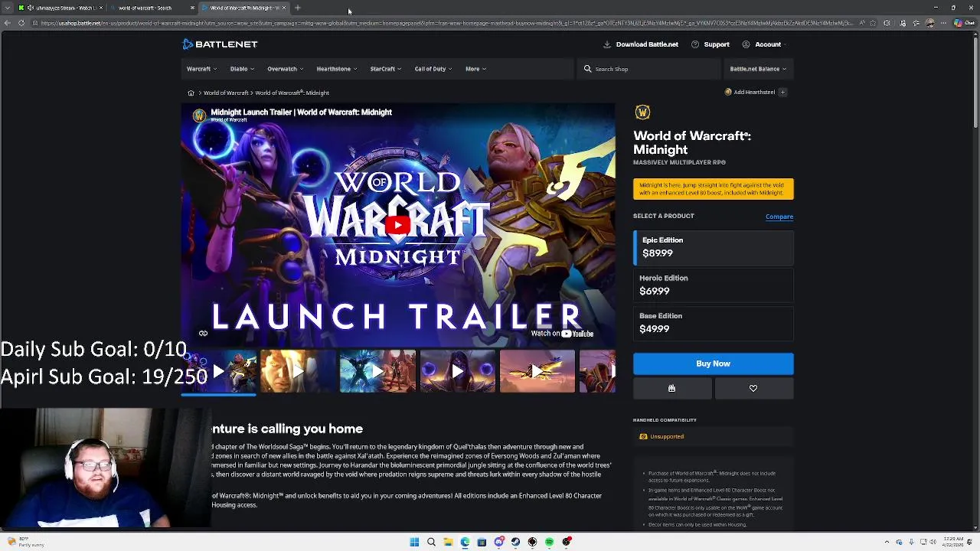This screenshot has width=980, height=551.
Task: Click the home breadcrumb icon
Action: pos(191,93)
